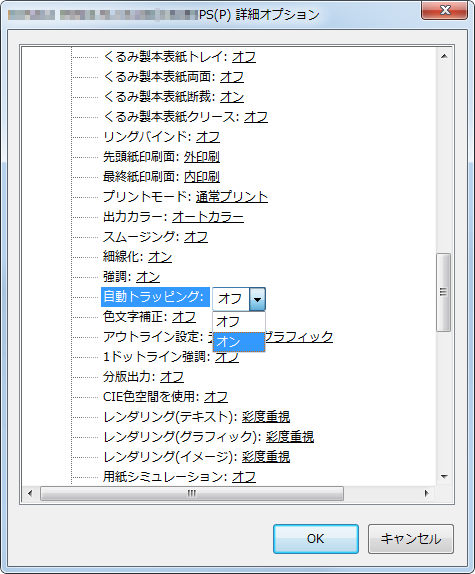This screenshot has width=475, height=574.
Task: Click the オフ value of リングバインド
Action: [208, 137]
